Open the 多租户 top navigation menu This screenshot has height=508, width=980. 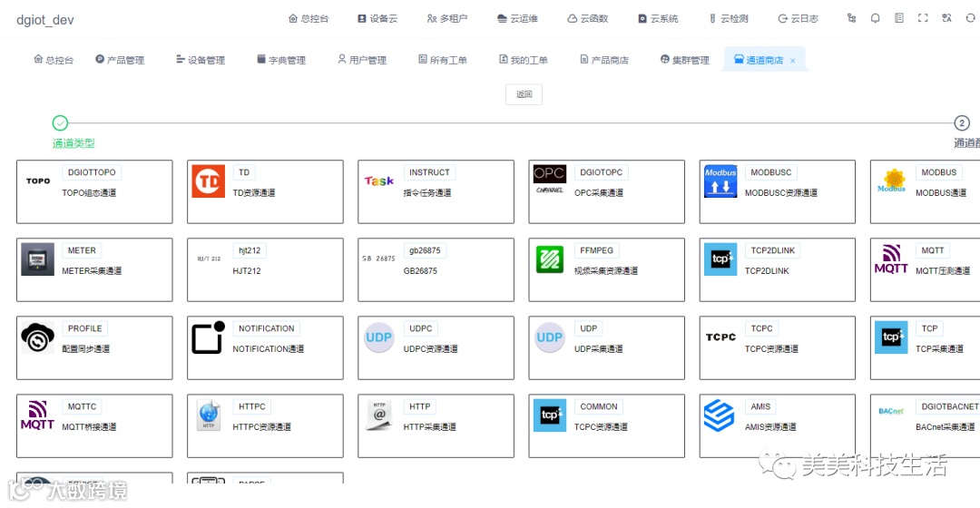pyautogui.click(x=447, y=19)
